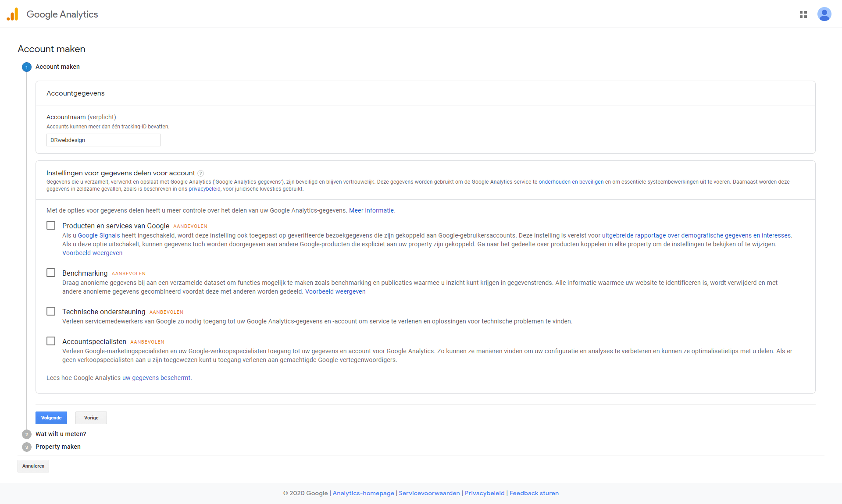Viewport: 842px width, 504px height.
Task: Click the Annuleren button
Action: point(33,466)
